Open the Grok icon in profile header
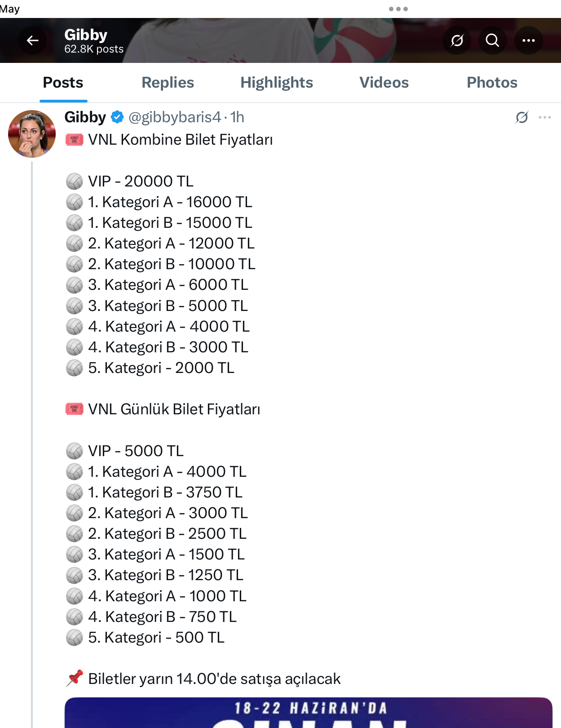561x728 pixels. (x=457, y=41)
